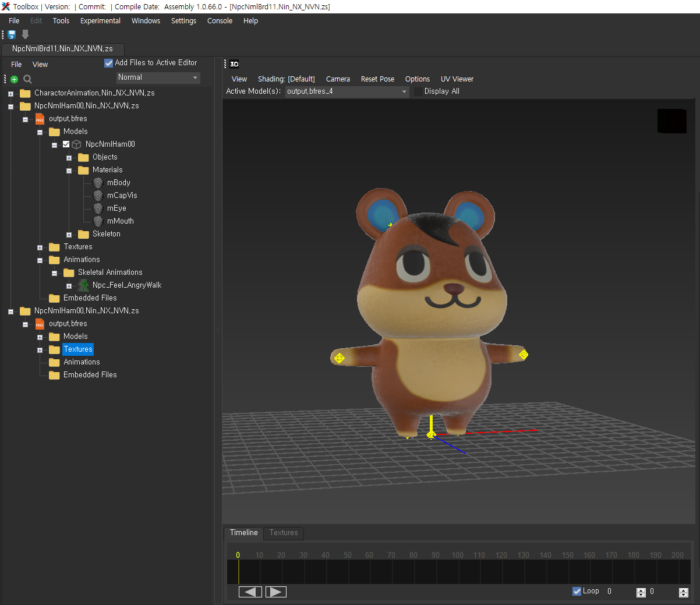Click the spinner arrows of the max frame field
The height and width of the screenshot is (605, 700).
point(684,592)
